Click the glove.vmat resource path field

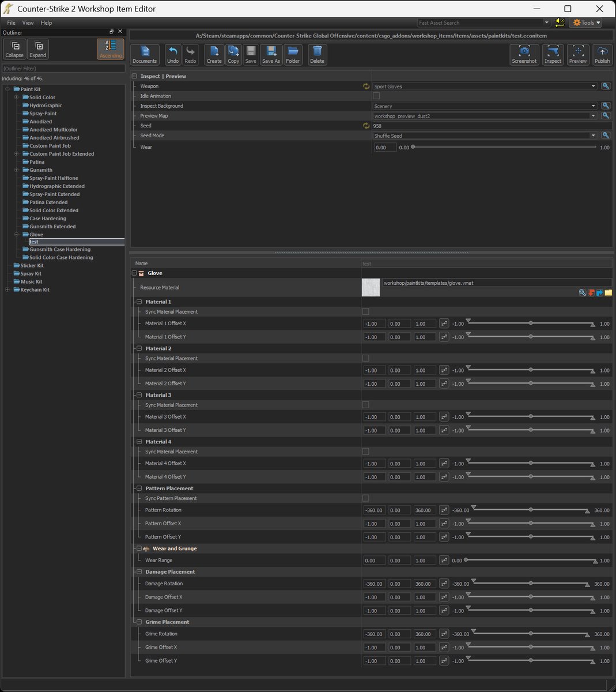click(x=497, y=283)
